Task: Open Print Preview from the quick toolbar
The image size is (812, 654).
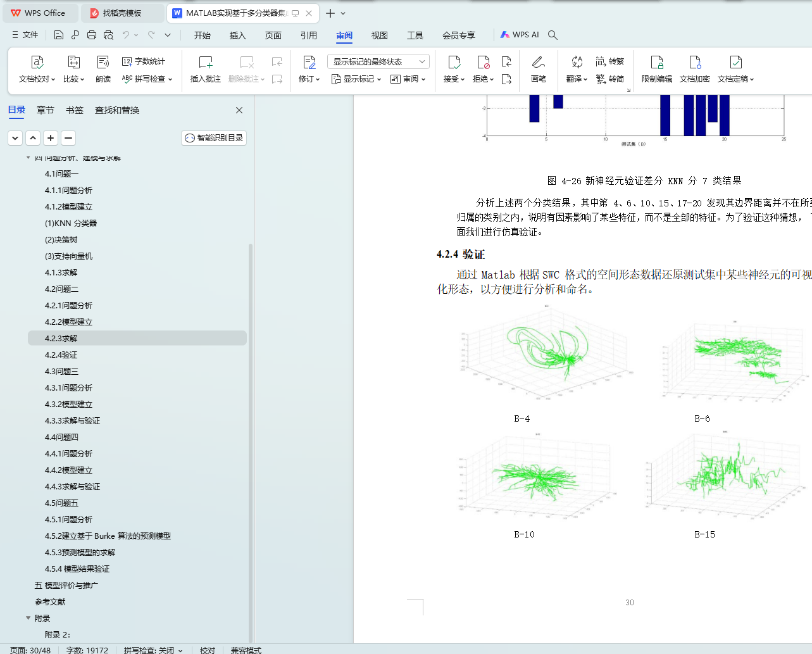Action: 108,35
